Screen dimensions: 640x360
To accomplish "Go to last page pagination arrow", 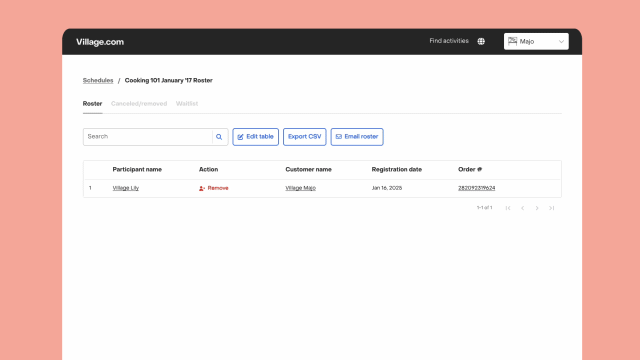I will (551, 208).
